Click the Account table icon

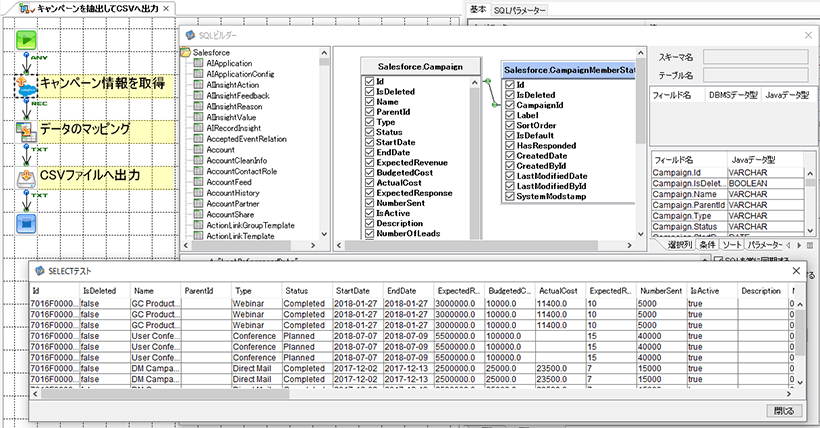(x=198, y=150)
